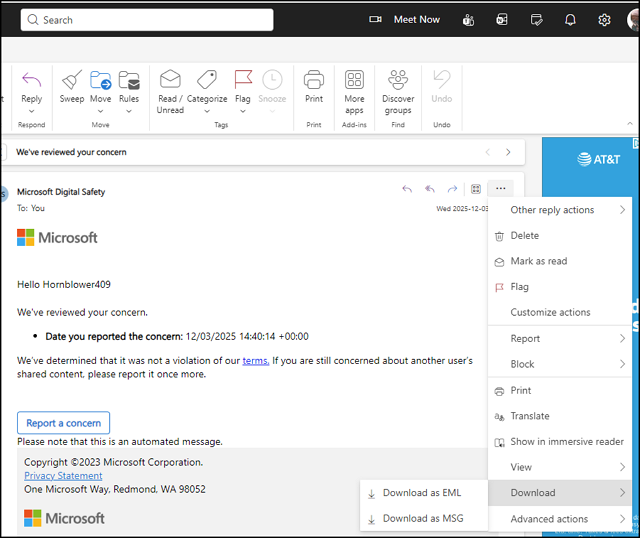The width and height of the screenshot is (640, 538).
Task: Click Discover groups icon
Action: pos(398,80)
